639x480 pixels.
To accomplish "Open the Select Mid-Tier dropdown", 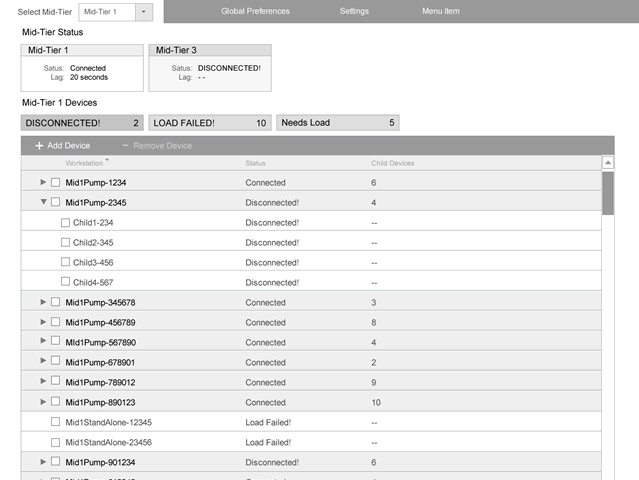I will point(143,11).
